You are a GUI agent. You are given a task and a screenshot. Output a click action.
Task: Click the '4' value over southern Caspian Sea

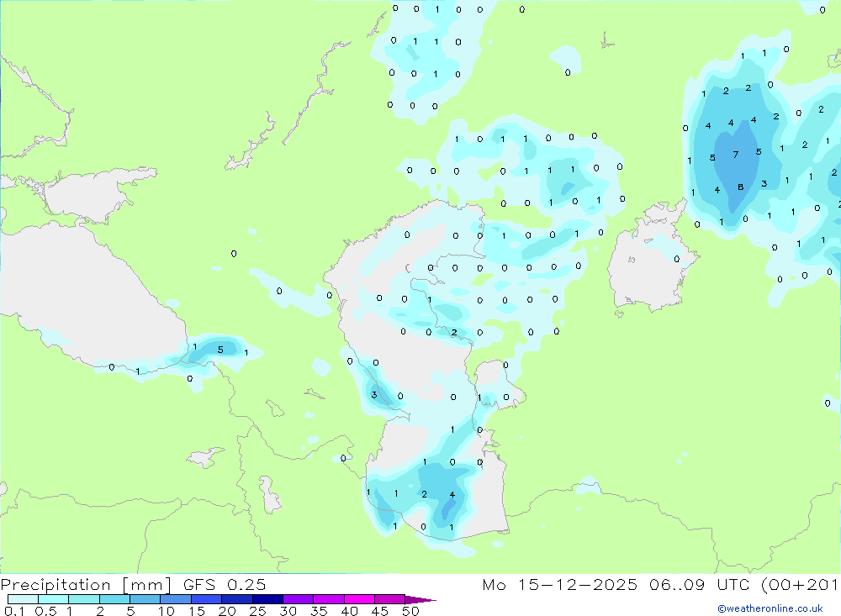pyautogui.click(x=452, y=495)
